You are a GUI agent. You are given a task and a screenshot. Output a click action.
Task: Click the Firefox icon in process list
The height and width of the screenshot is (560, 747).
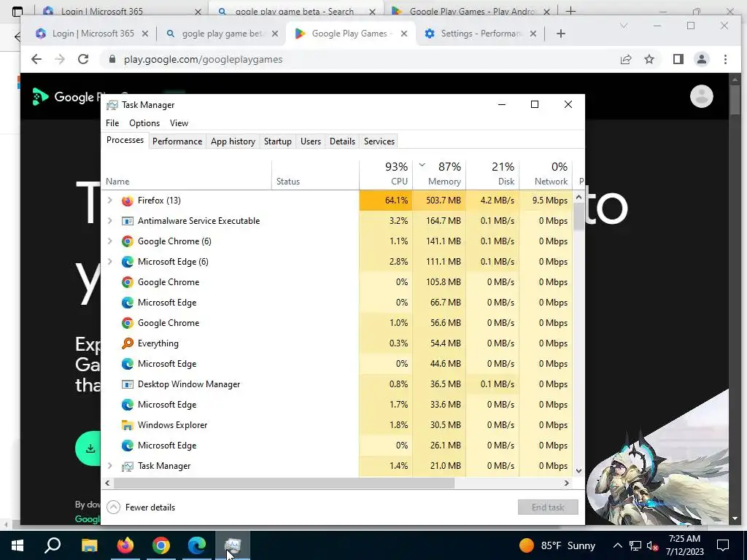[127, 201]
